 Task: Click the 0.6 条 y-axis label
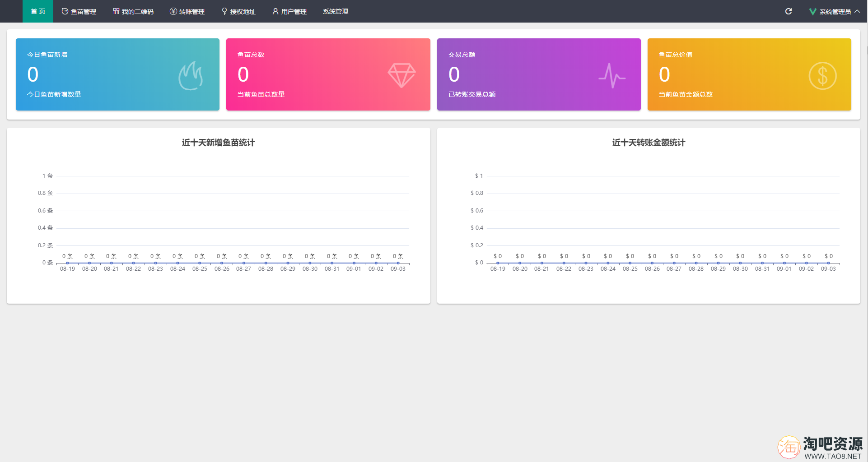coord(45,211)
